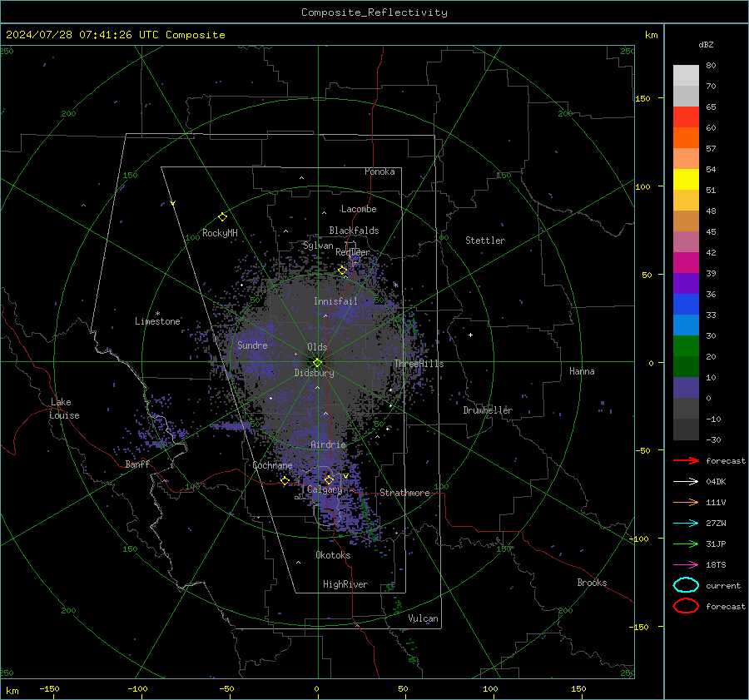Click the yellow diamond marker near Cochrane
Screen dimensions: 749x700
(285, 480)
